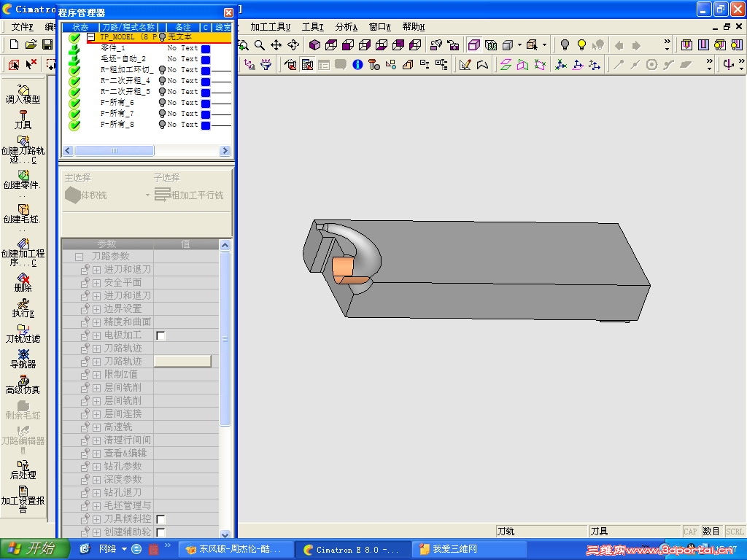Toggle visibility bulb of R-二次开粗_4

pos(162,81)
